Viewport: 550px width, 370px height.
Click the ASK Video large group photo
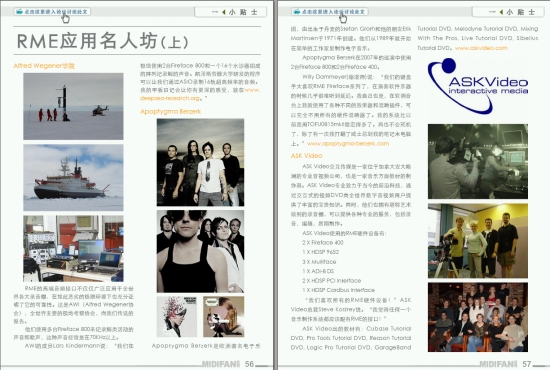(x=478, y=317)
